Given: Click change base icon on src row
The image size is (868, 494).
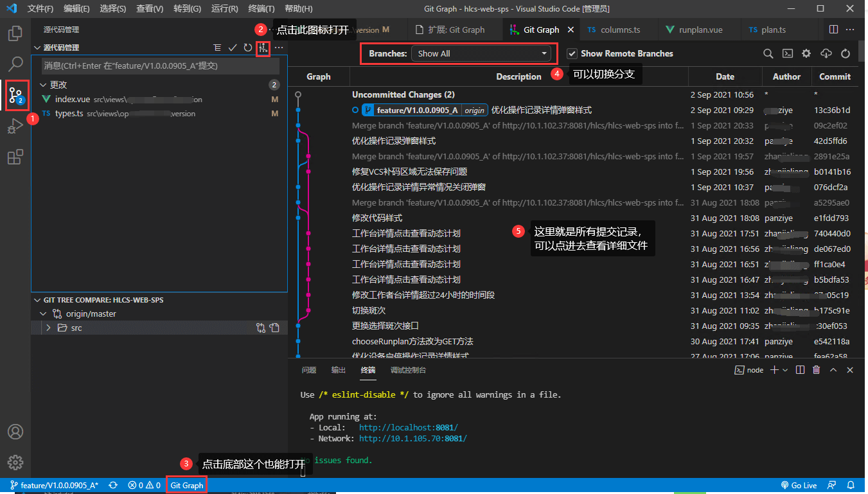Looking at the screenshot, I should pos(261,328).
